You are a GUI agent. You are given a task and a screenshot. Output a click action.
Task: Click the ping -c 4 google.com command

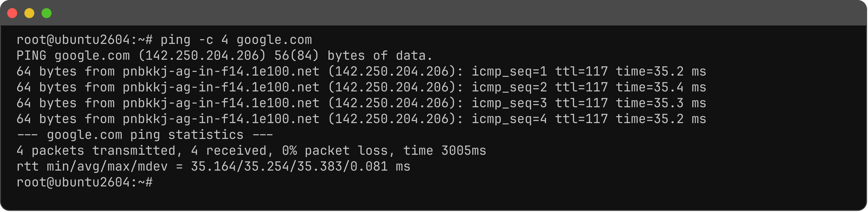(x=236, y=40)
